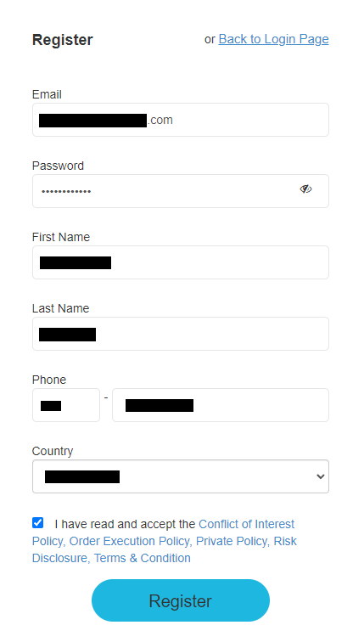Viewport: 364px width, 642px height.
Task: Select the Last Name text box
Action: [x=181, y=334]
